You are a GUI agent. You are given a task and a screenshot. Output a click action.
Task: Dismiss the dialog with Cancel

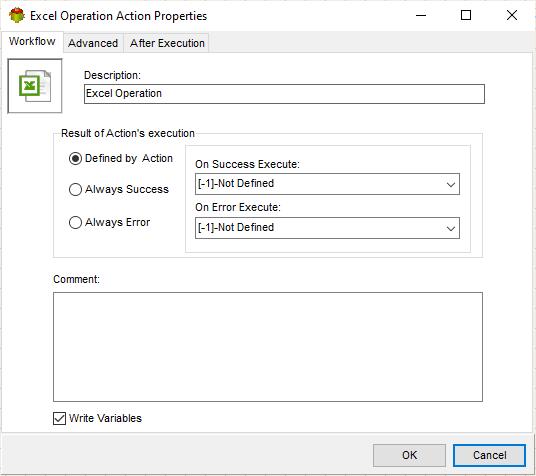pyautogui.click(x=489, y=455)
